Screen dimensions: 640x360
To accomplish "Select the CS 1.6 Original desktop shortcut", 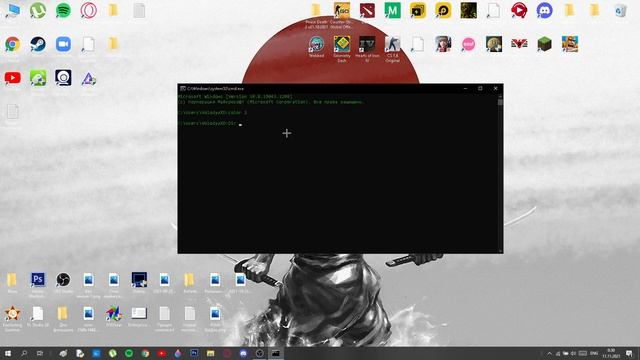I will pos(392,44).
